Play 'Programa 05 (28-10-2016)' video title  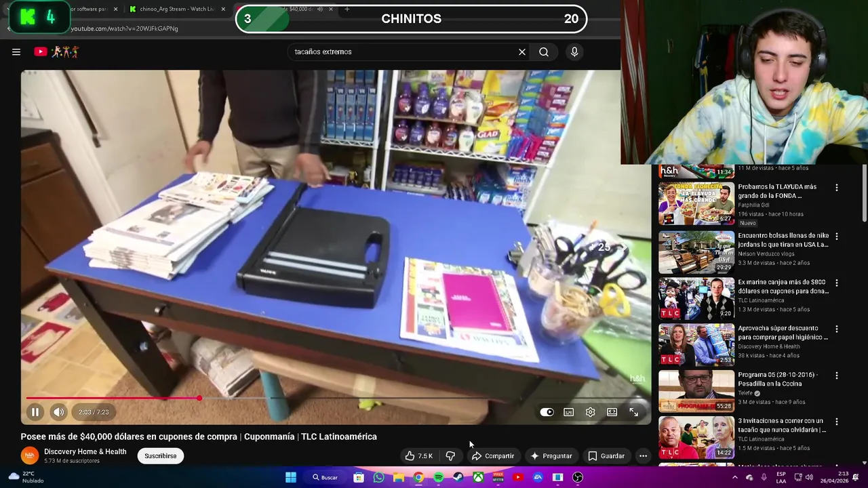(778, 379)
